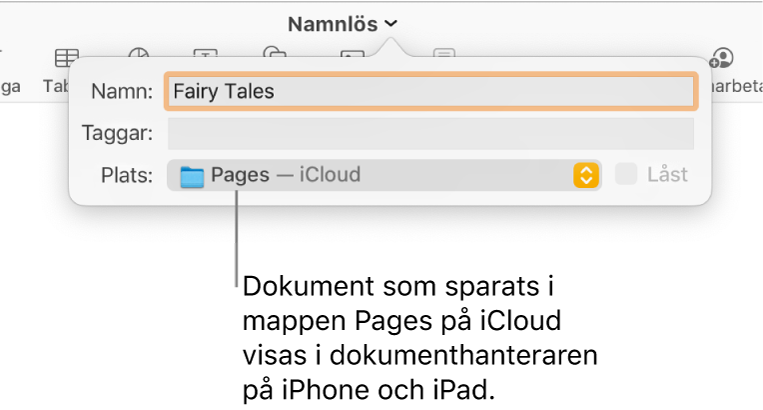The image size is (763, 410).
Task: Click the Namn field containing Fairy Tales
Action: point(430,91)
